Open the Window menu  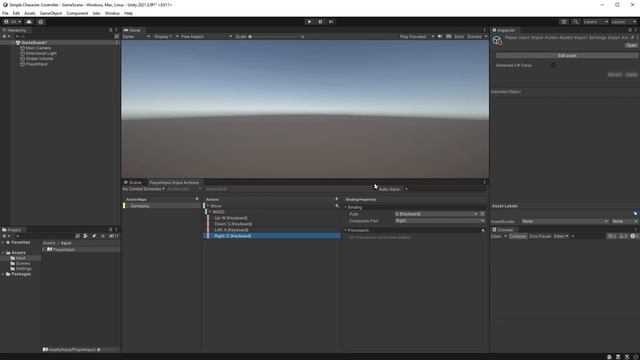[112, 13]
